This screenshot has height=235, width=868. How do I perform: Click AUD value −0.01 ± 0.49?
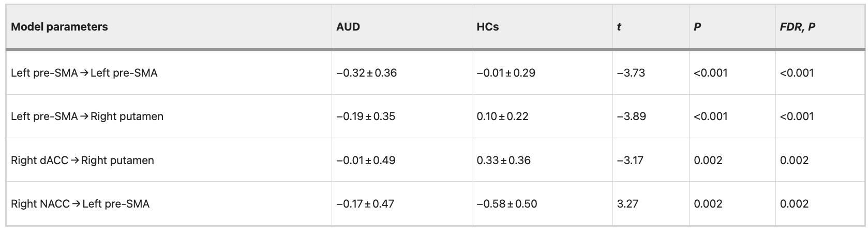pyautogui.click(x=366, y=160)
